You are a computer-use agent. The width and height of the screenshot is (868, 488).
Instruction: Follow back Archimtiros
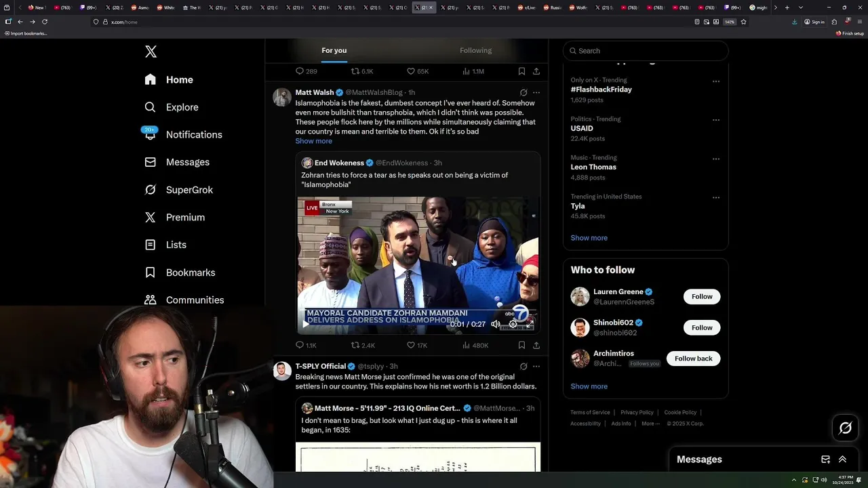pos(693,359)
